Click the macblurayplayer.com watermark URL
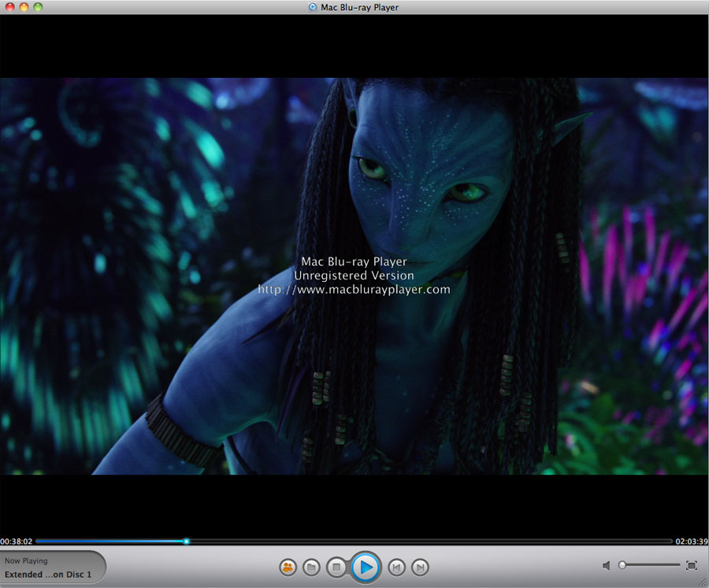 click(x=354, y=290)
